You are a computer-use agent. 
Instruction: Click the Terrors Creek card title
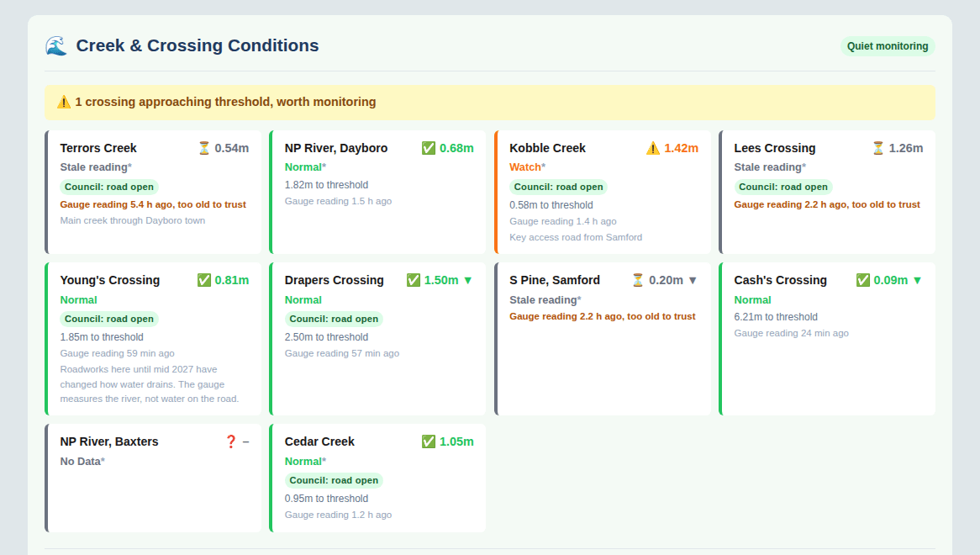point(98,148)
